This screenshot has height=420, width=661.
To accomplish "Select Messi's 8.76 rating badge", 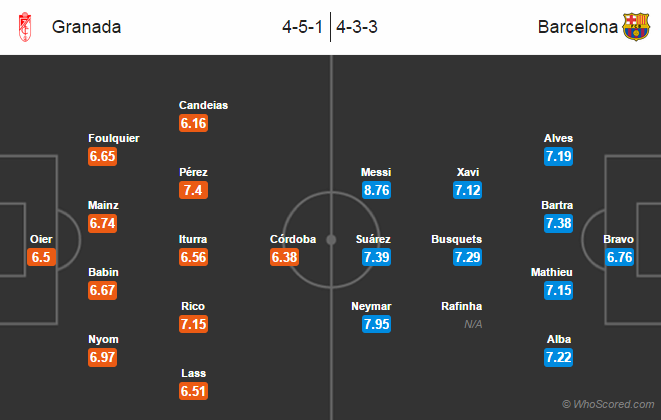I will pyautogui.click(x=376, y=189).
